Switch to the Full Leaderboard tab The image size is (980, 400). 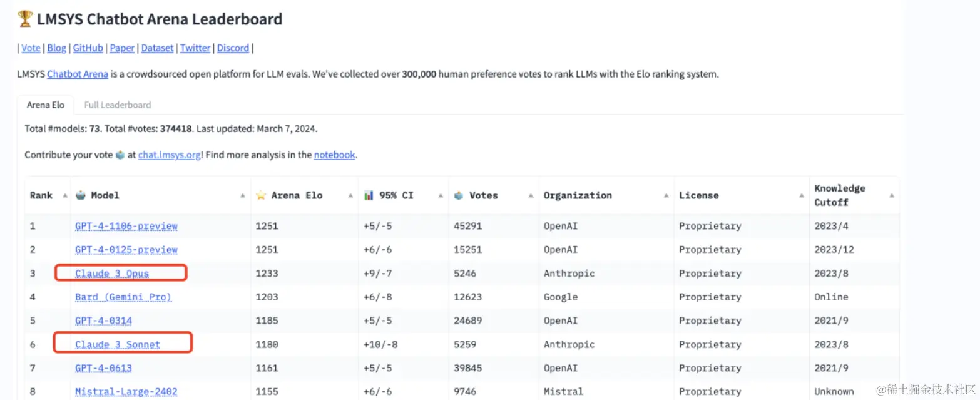pyautogui.click(x=118, y=105)
